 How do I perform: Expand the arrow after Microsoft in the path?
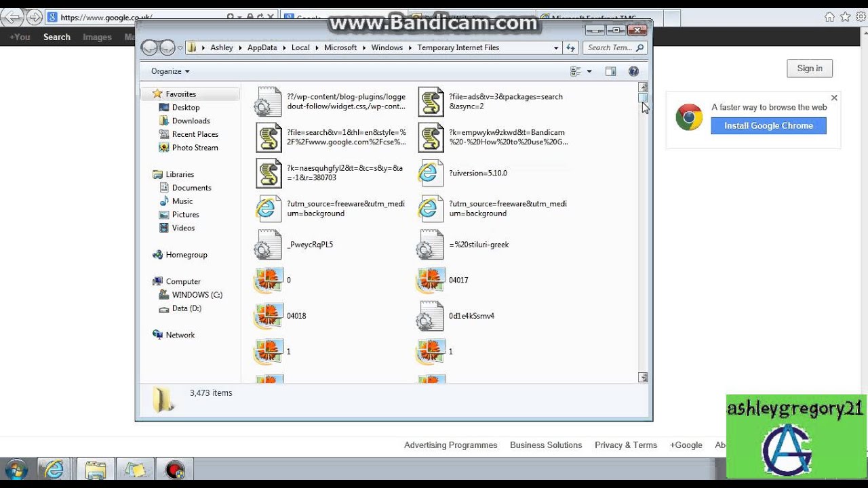364,47
